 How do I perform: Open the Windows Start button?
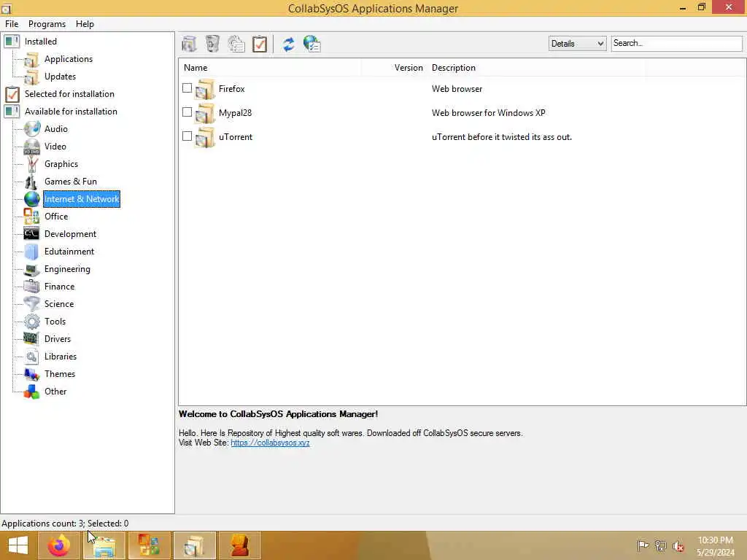(18, 545)
